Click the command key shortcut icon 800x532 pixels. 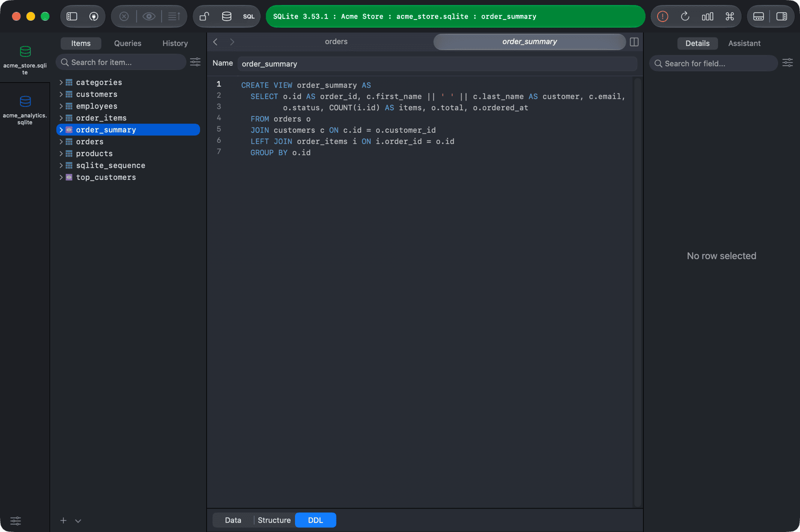click(x=729, y=16)
